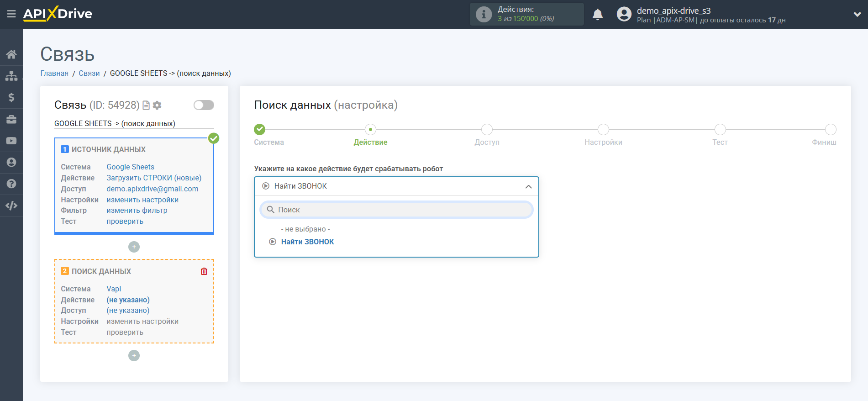
Task: Click the demo_apix-drive_s3 account name
Action: (x=673, y=11)
